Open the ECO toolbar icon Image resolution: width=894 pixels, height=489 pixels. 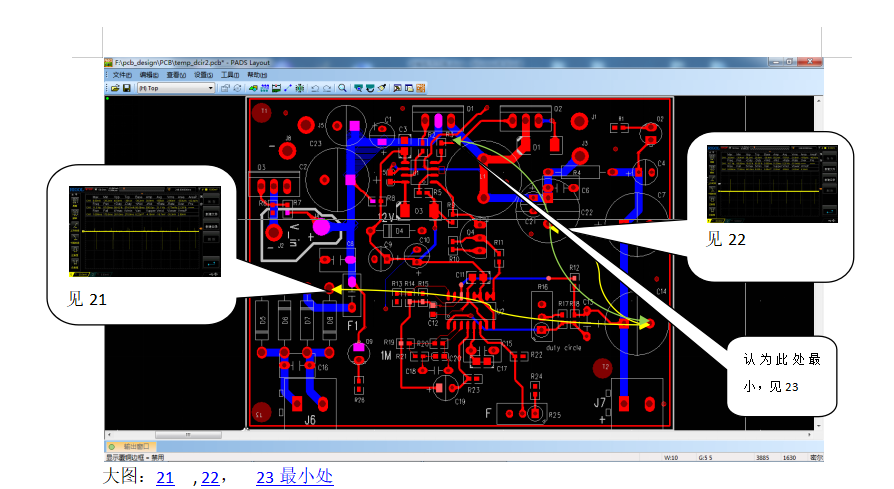[288, 88]
